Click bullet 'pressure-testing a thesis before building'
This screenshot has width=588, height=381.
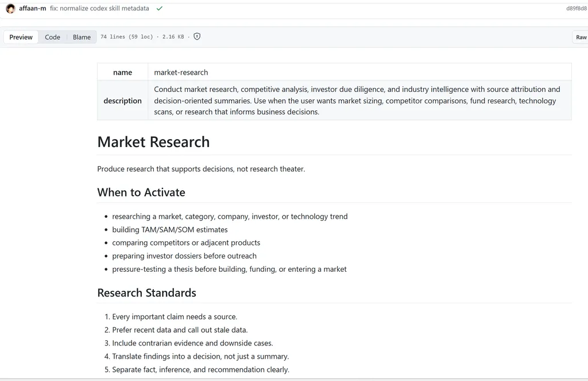230,269
